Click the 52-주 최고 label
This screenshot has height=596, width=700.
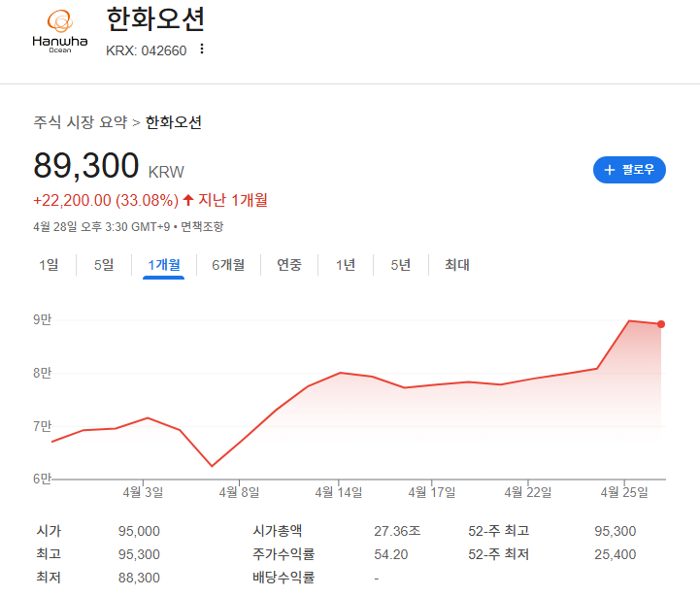[499, 531]
